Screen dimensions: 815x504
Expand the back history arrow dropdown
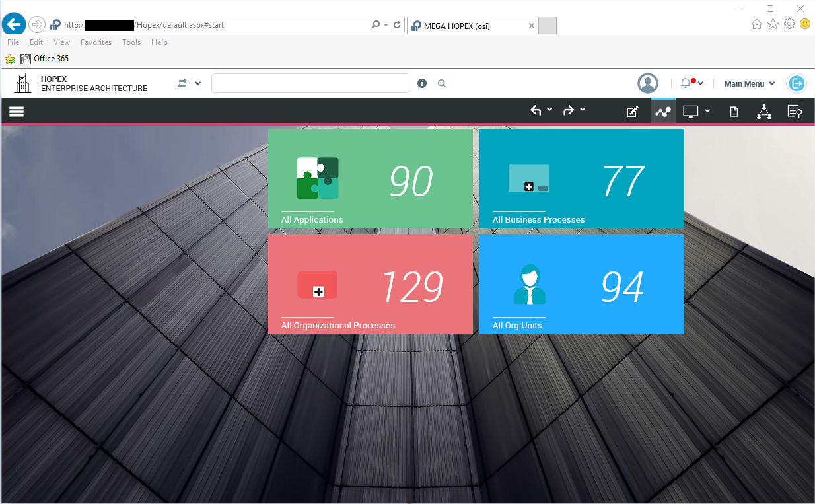click(549, 110)
